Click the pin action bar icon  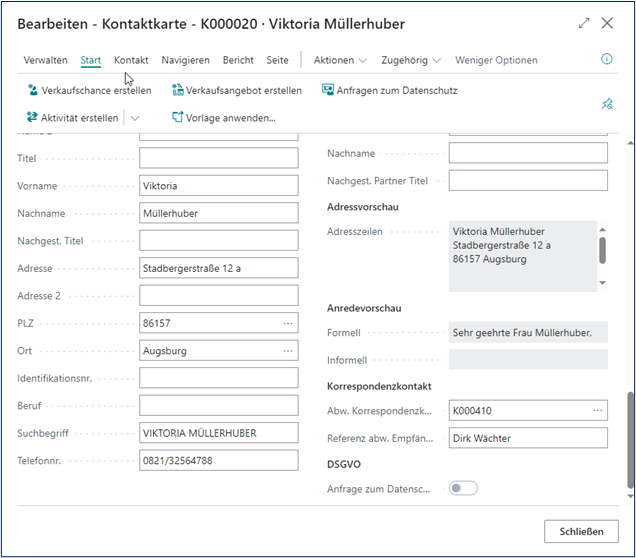(x=606, y=104)
